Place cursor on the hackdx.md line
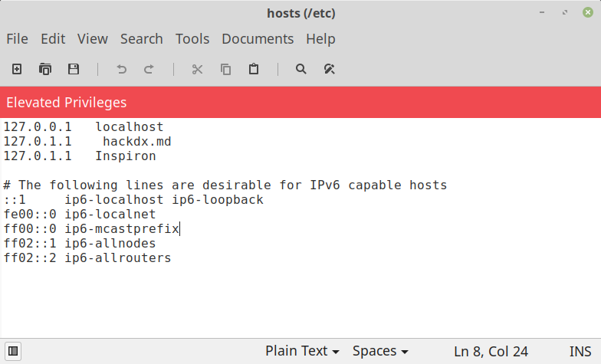601x364 pixels. click(136, 142)
